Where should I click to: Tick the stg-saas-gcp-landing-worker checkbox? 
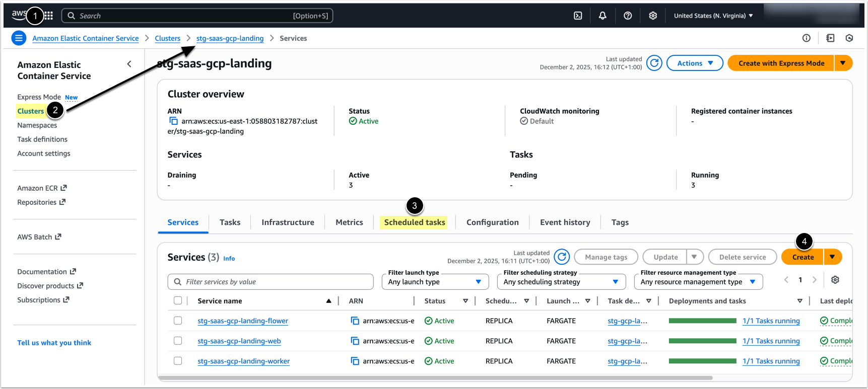click(x=178, y=361)
